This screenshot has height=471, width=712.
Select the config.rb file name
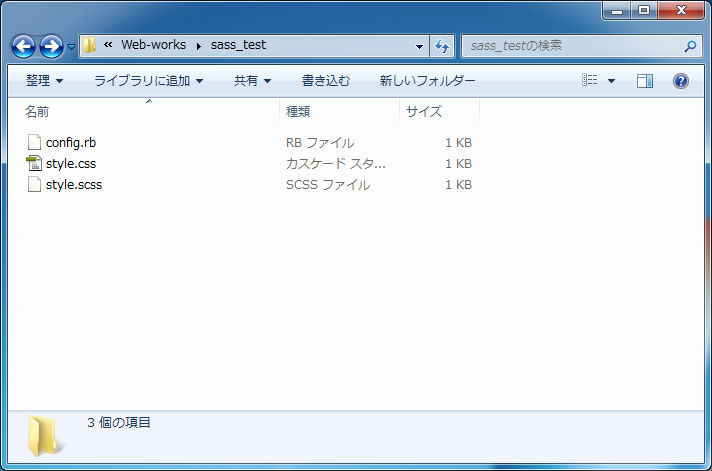(71, 143)
